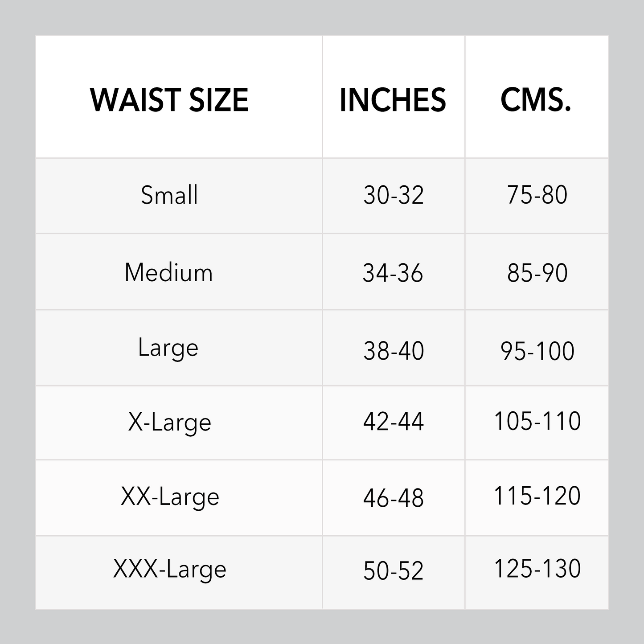Select the Medium size cell
This screenshot has width=644, height=644.
169,272
